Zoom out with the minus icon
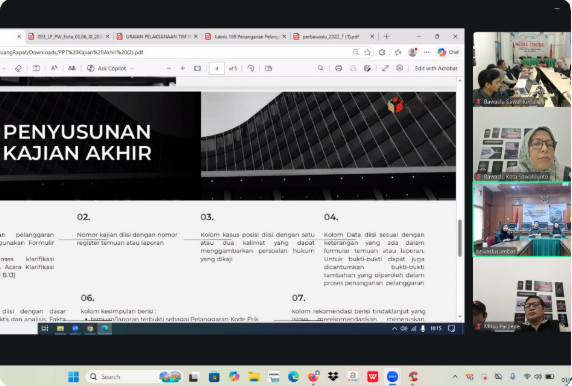Image resolution: width=572 pixels, height=386 pixels. pyautogui.click(x=169, y=68)
